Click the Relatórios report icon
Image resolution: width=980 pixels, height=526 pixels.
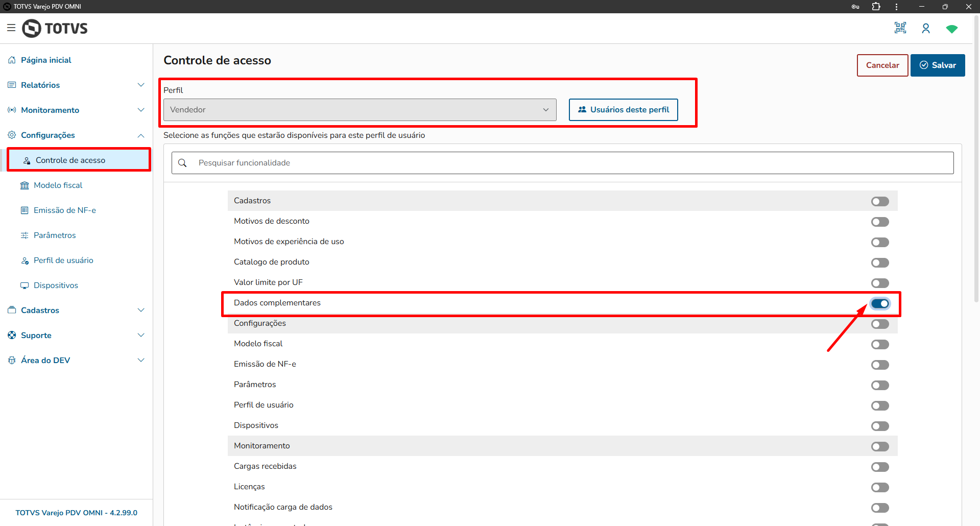12,85
